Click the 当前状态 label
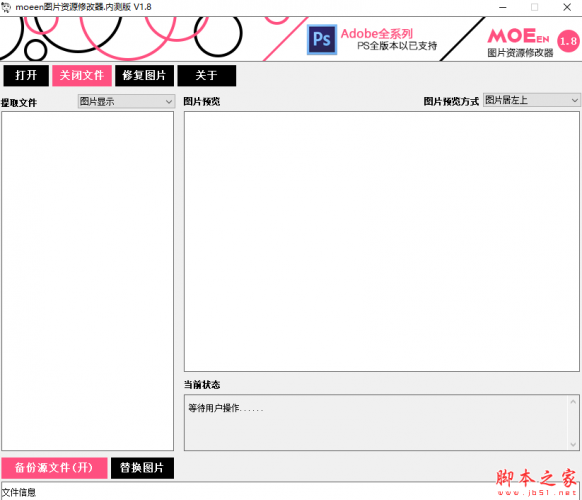The image size is (582, 500). point(202,385)
